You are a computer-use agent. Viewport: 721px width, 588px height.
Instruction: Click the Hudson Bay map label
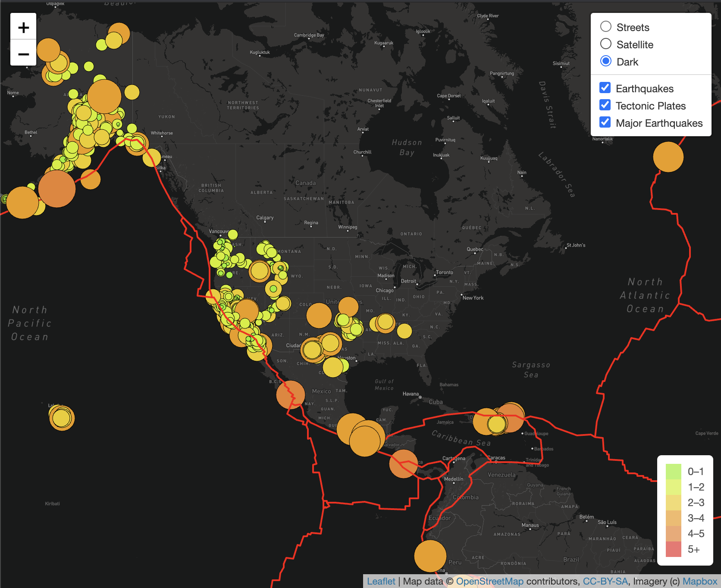coord(407,147)
